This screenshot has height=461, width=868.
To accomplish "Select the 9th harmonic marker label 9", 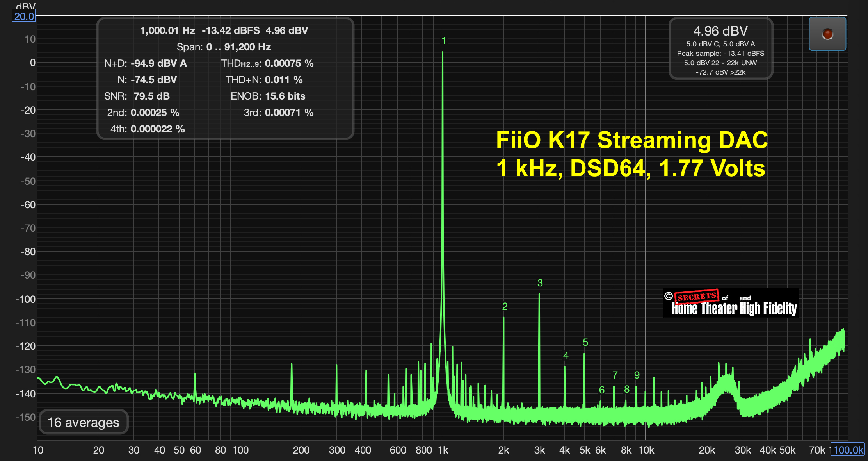I will tap(637, 375).
